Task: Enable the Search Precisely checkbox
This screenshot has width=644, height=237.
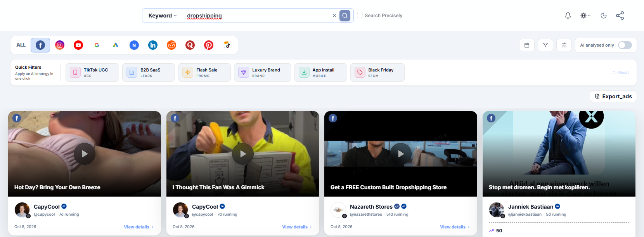Action: coord(360,16)
